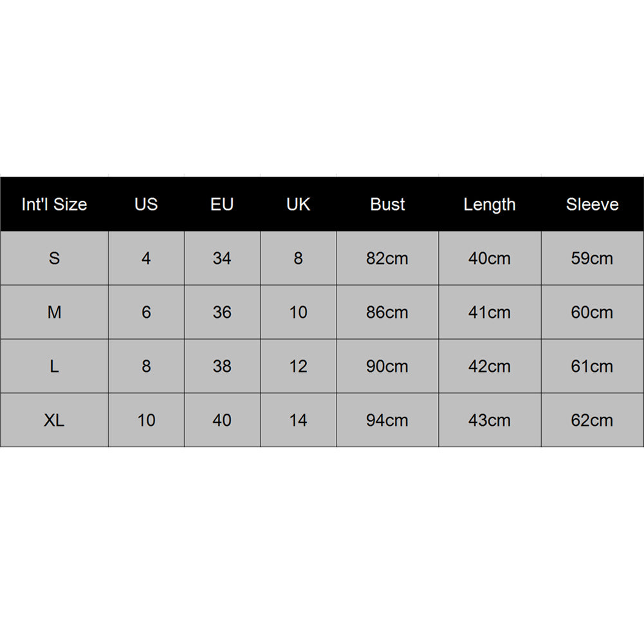This screenshot has width=644, height=644.
Task: Click the size S row label
Action: (54, 259)
